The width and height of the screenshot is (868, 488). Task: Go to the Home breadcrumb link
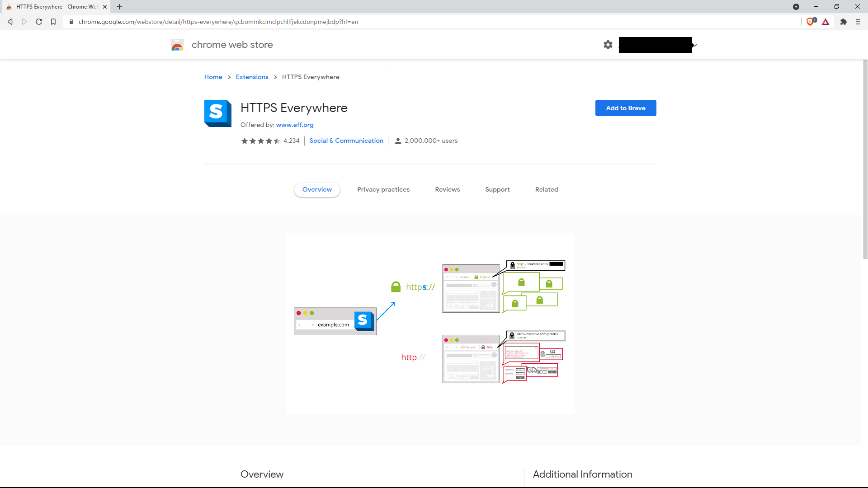213,77
